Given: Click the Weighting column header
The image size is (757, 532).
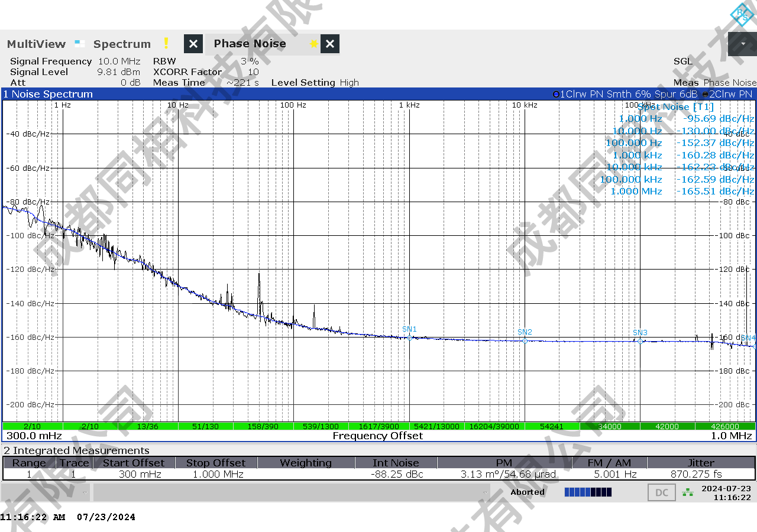Looking at the screenshot, I should 305,463.
